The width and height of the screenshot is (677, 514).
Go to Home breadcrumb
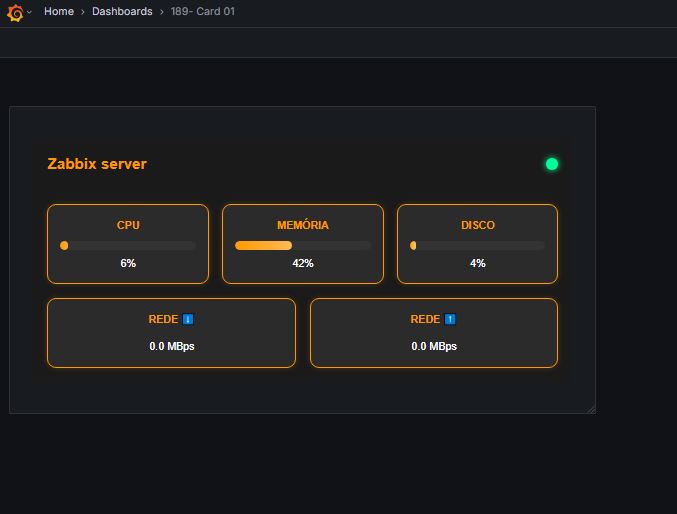59,11
